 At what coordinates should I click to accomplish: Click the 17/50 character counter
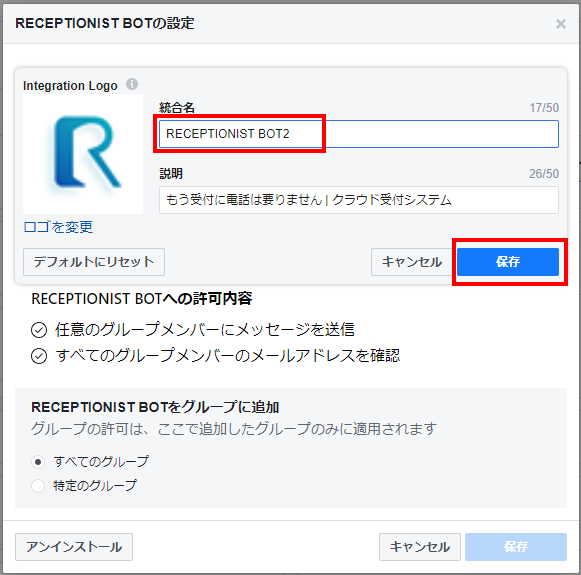[544, 108]
